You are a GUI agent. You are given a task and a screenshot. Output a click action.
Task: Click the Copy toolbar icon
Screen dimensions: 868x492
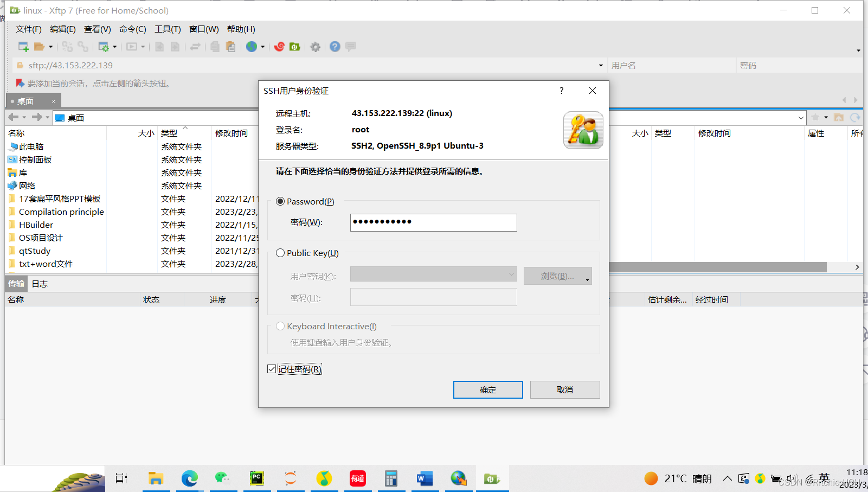pyautogui.click(x=215, y=47)
